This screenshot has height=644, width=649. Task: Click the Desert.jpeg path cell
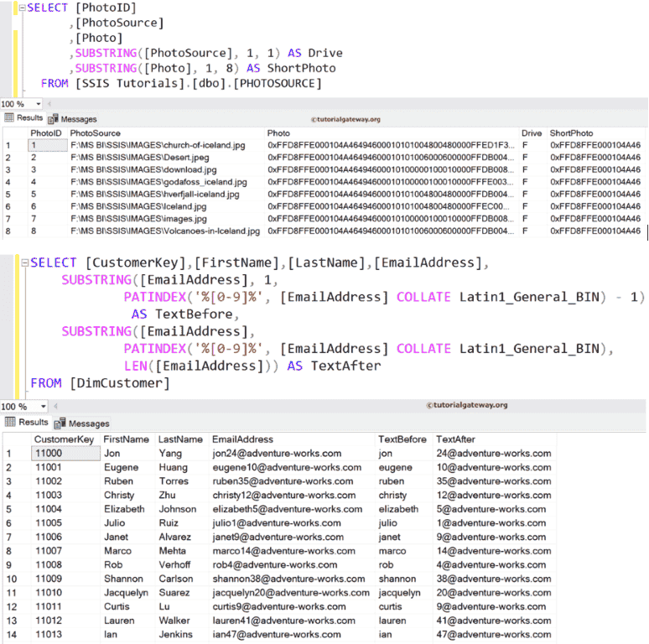165,158
